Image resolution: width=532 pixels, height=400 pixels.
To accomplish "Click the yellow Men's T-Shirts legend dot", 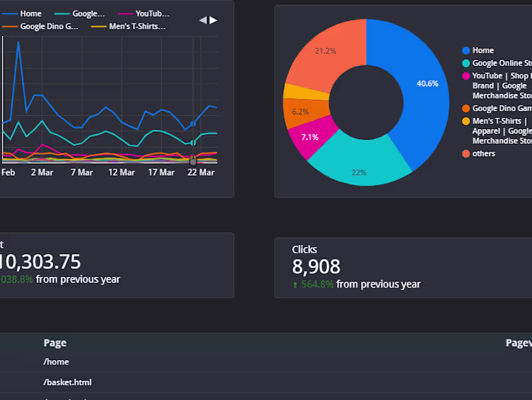I will 466,121.
